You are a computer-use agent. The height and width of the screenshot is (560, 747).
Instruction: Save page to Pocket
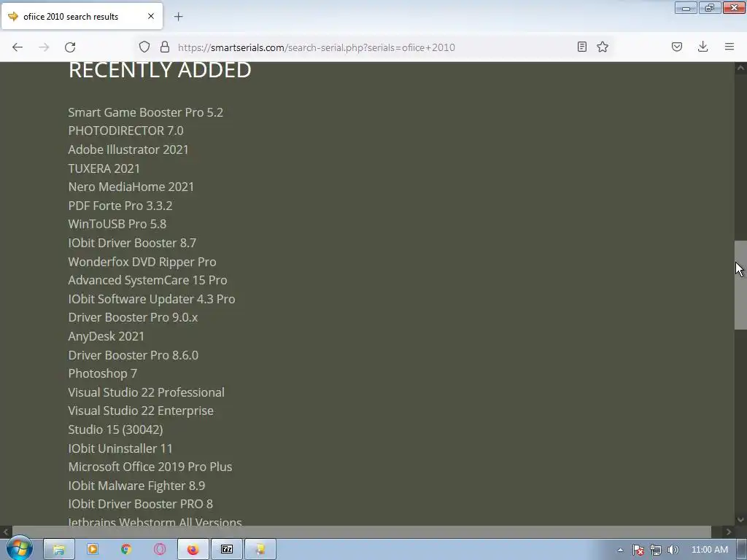coord(677,47)
